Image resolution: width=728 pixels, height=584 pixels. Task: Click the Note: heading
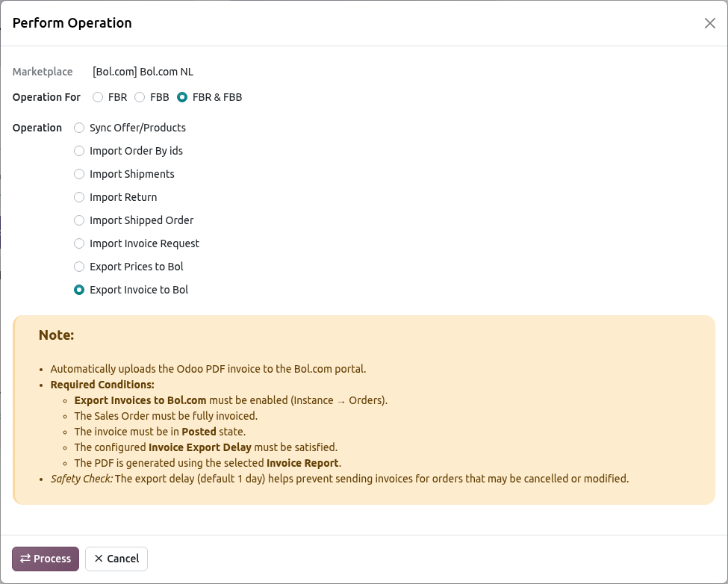click(x=56, y=335)
